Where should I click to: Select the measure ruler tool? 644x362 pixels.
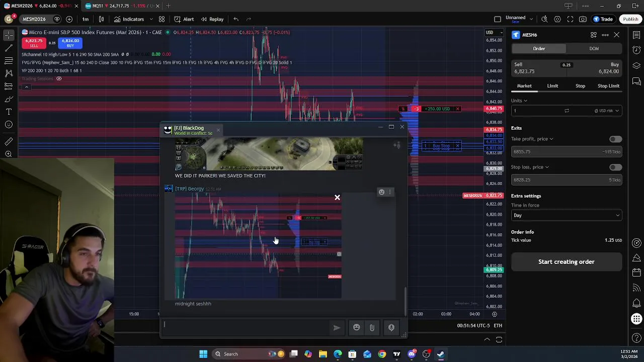click(9, 141)
